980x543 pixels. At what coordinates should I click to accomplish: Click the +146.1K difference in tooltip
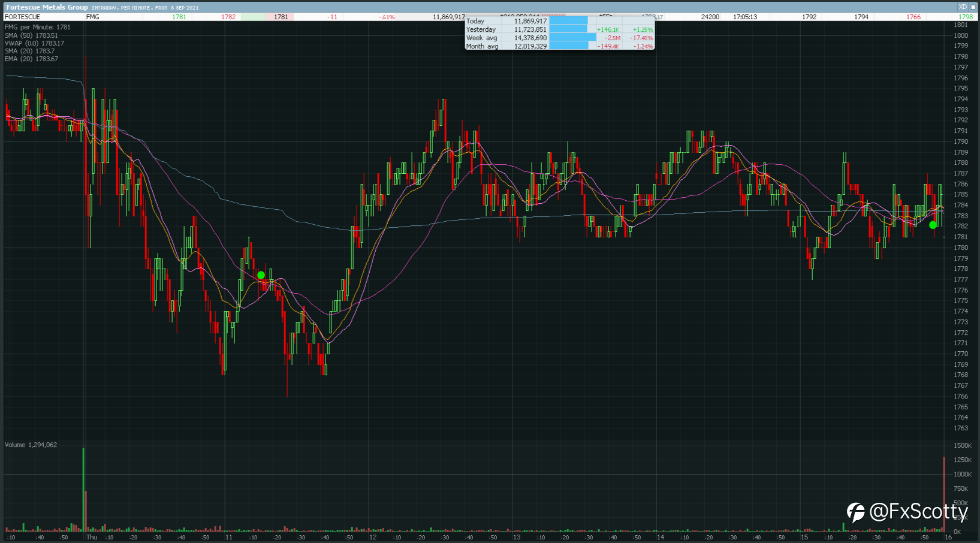point(608,29)
